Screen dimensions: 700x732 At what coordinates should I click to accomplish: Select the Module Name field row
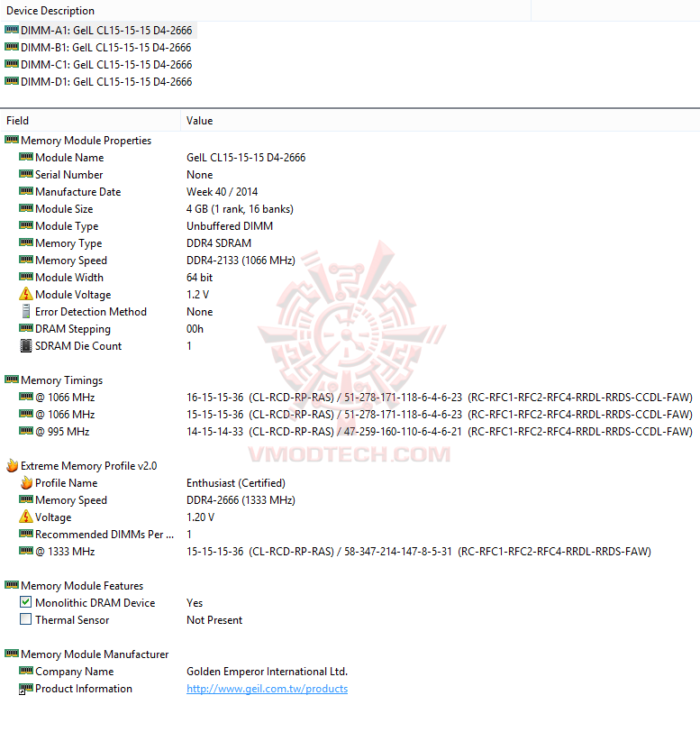pos(350,158)
